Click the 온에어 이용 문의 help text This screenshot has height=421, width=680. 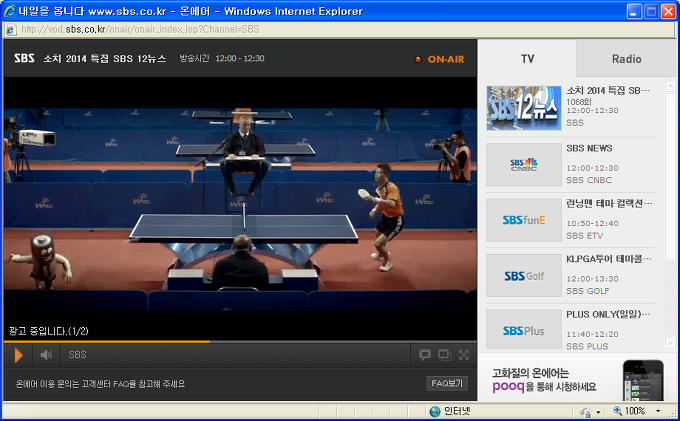pos(100,384)
